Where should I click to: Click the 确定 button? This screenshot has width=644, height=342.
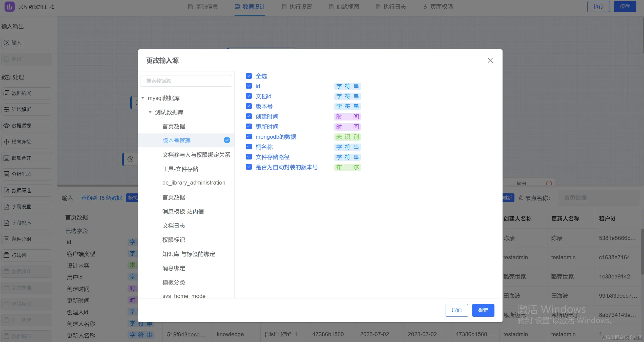(x=483, y=310)
